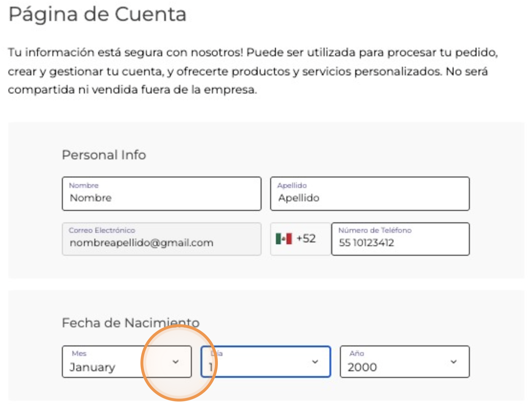Click the Día dropdown chevron arrow

pyautogui.click(x=315, y=362)
